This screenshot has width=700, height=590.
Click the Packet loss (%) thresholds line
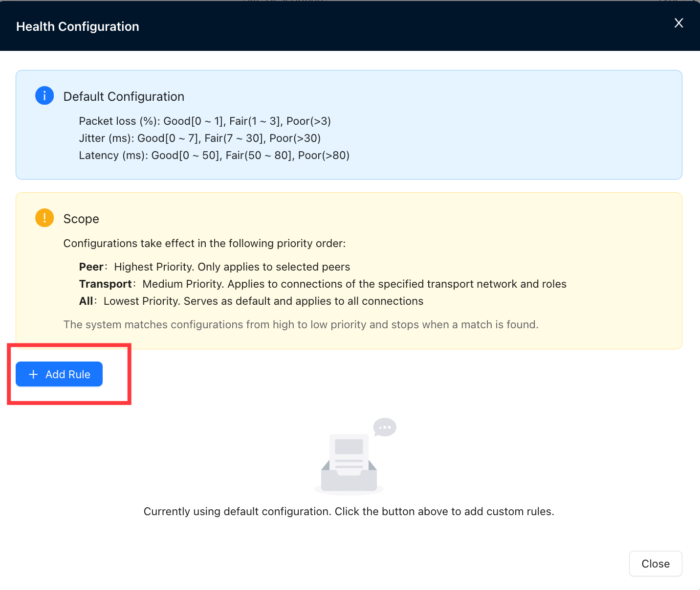[x=205, y=121]
